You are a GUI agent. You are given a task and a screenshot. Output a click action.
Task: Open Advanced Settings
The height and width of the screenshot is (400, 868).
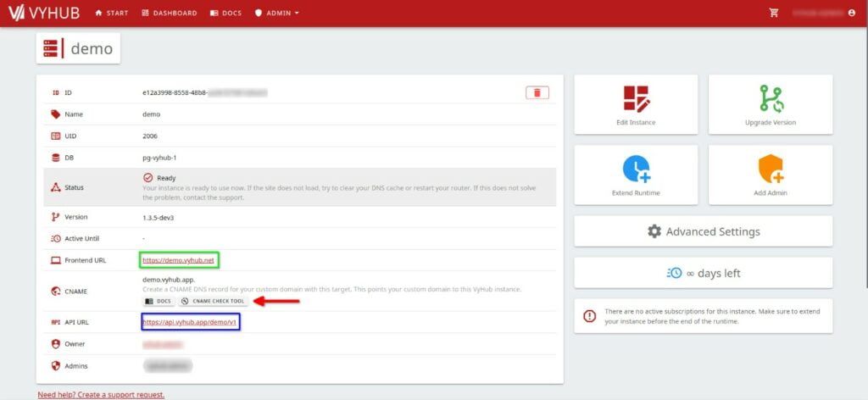click(x=704, y=231)
